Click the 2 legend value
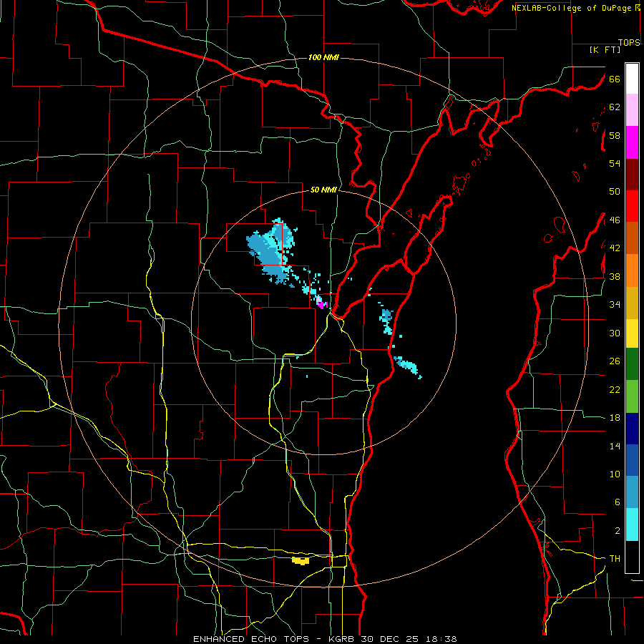This screenshot has width=644, height=644. point(617,531)
